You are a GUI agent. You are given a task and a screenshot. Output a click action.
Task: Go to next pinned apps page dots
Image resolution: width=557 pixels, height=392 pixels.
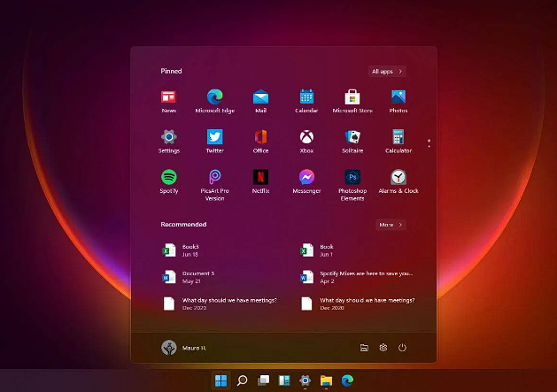pyautogui.click(x=429, y=142)
